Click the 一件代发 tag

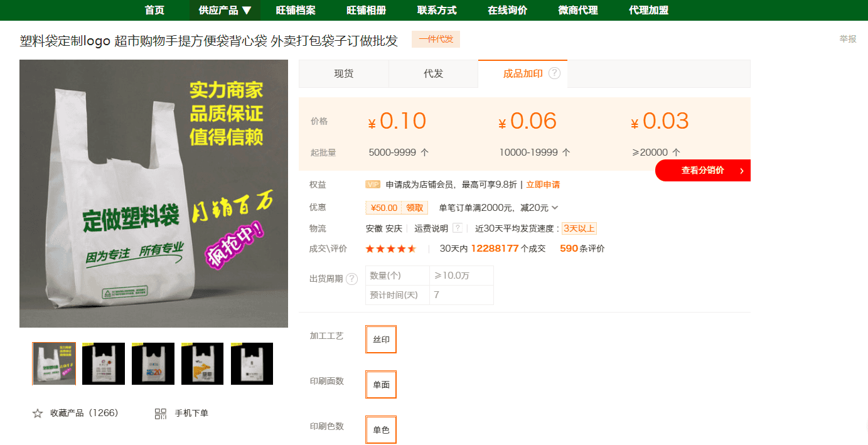point(436,39)
